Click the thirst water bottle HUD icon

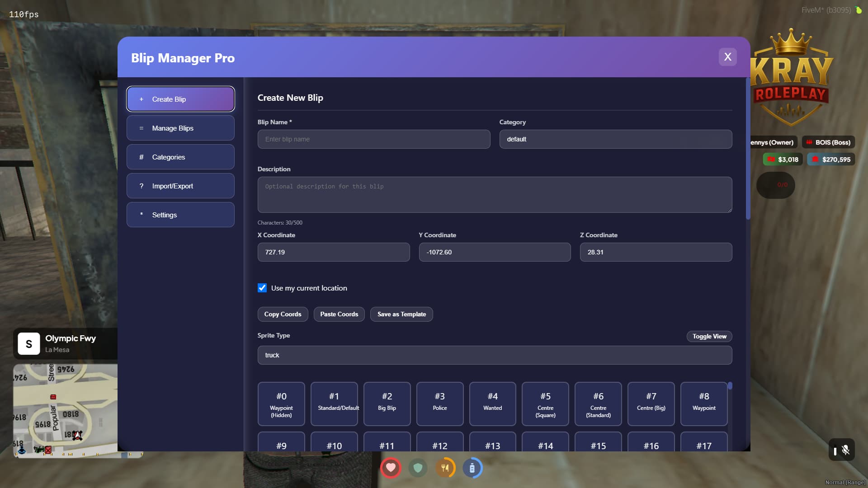click(x=473, y=468)
